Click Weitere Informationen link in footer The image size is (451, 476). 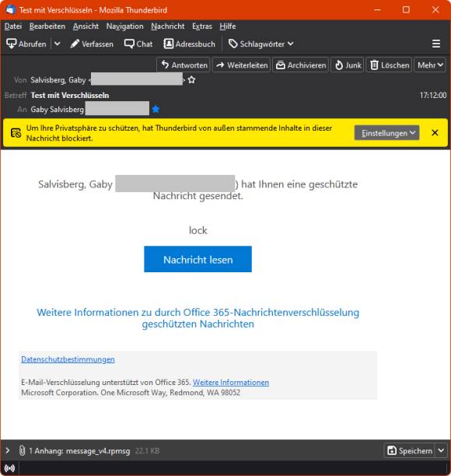click(x=231, y=383)
